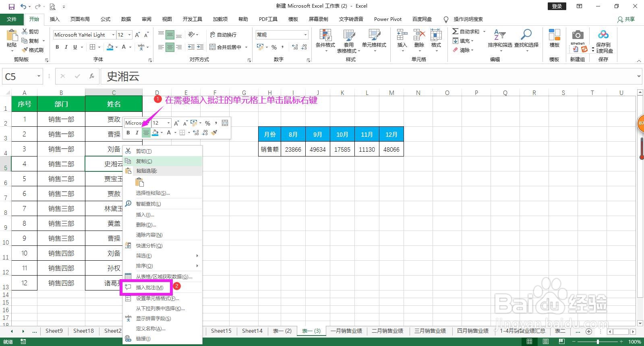Open mini toolbar font size dropdown
This screenshot has width=644, height=346.
168,123
